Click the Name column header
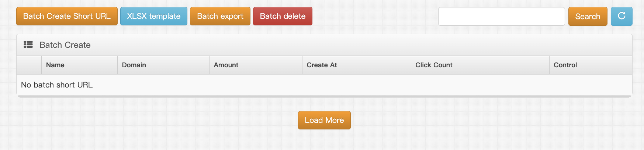The width and height of the screenshot is (644, 150). click(x=55, y=65)
